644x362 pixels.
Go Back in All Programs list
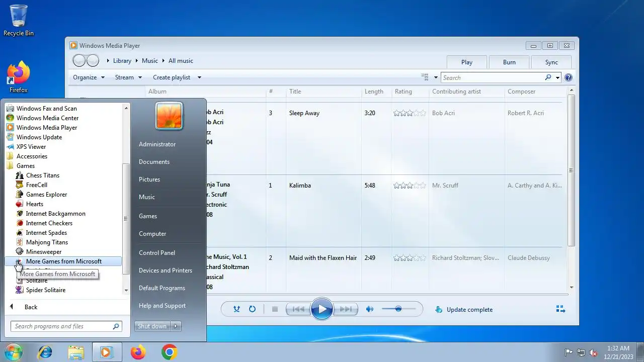[x=31, y=307]
